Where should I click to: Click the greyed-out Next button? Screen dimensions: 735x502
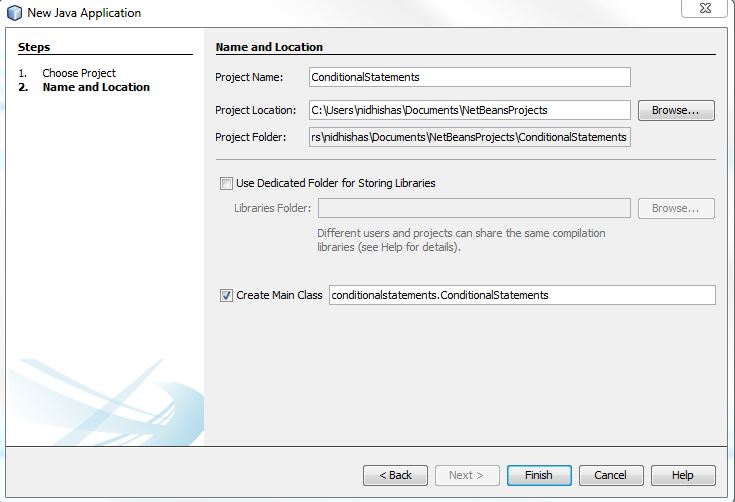pyautogui.click(x=467, y=475)
